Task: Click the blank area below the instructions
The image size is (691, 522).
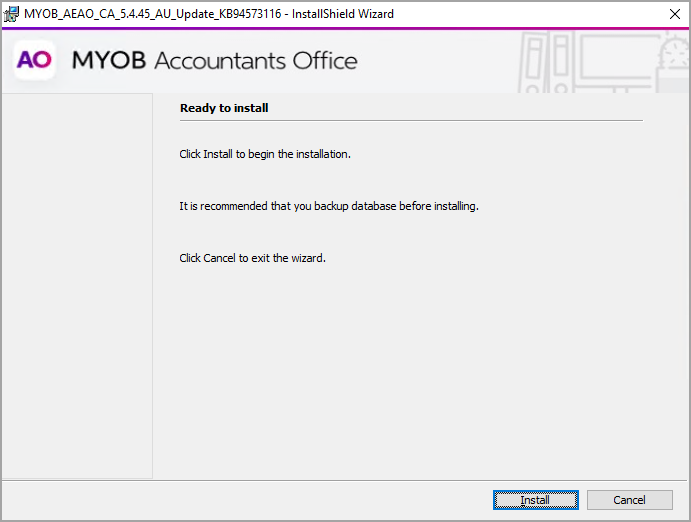Action: click(x=410, y=370)
